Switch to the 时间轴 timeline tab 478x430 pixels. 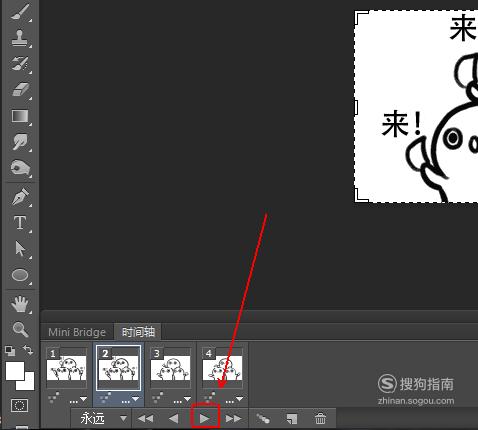tap(138, 332)
